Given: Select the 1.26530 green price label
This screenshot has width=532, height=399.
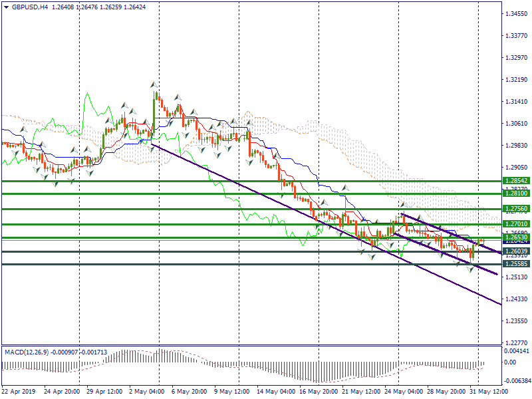Looking at the screenshot, I should tap(515, 237).
